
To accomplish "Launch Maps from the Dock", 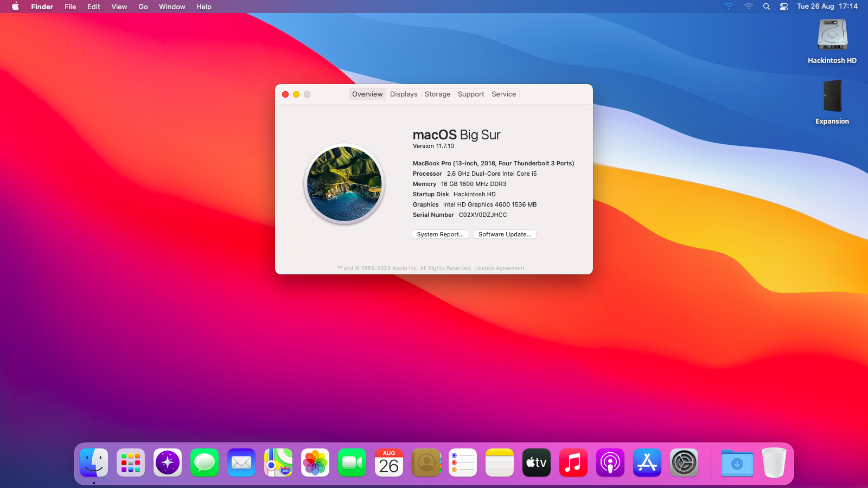I will coord(278,463).
